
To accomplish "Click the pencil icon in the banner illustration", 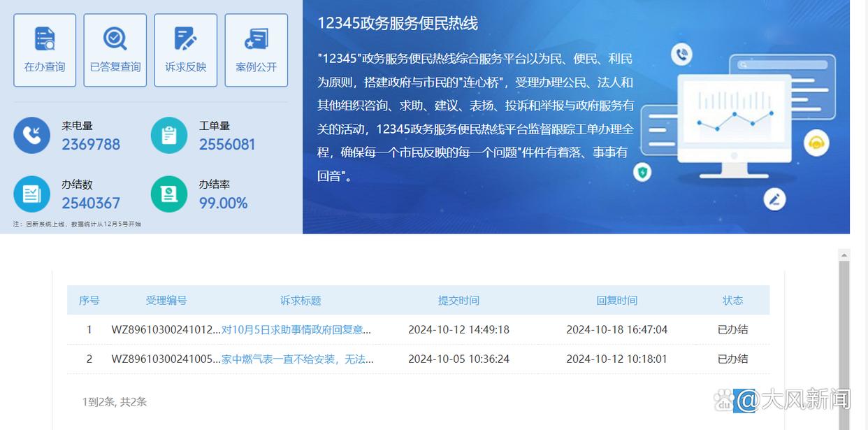I will (x=774, y=199).
